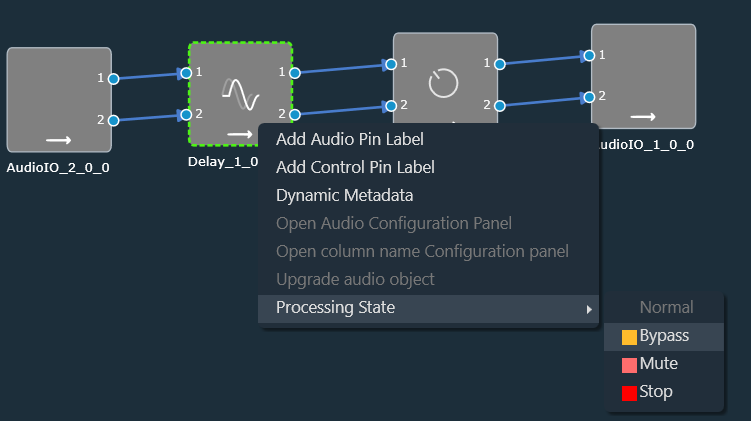Set processing state to Stop
The image size is (751, 421).
664,392
